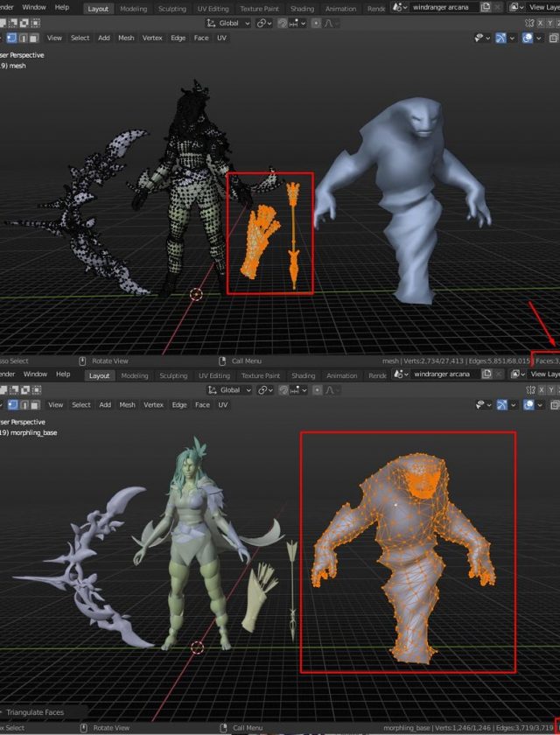Open the Face menu in lower viewport
560x735 pixels.
pos(202,405)
